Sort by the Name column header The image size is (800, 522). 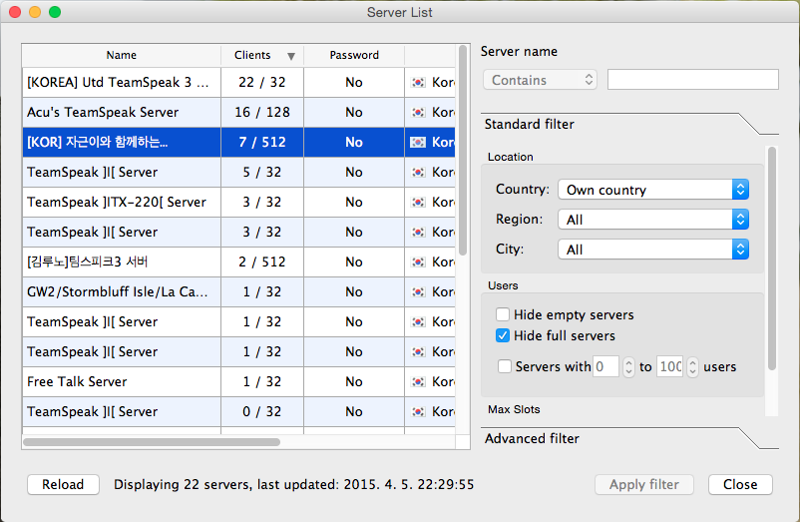pos(121,55)
